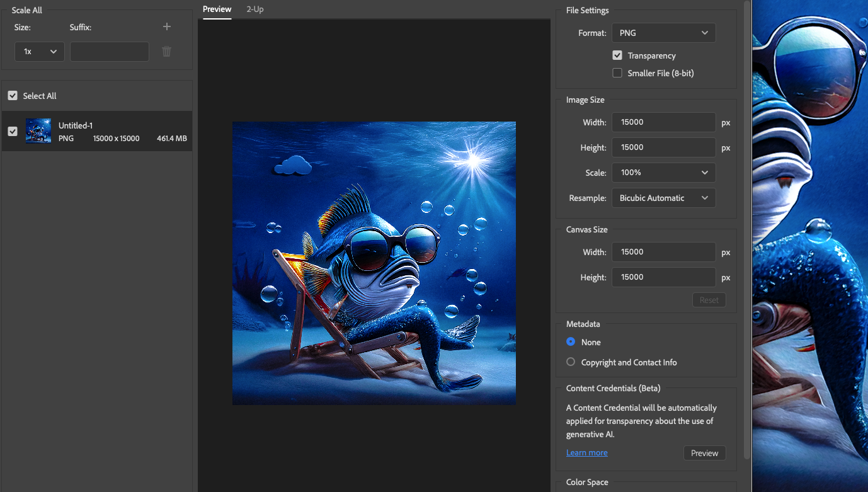Viewport: 868px width, 492px height.
Task: Switch to the 2-Up tab
Action: pos(255,9)
